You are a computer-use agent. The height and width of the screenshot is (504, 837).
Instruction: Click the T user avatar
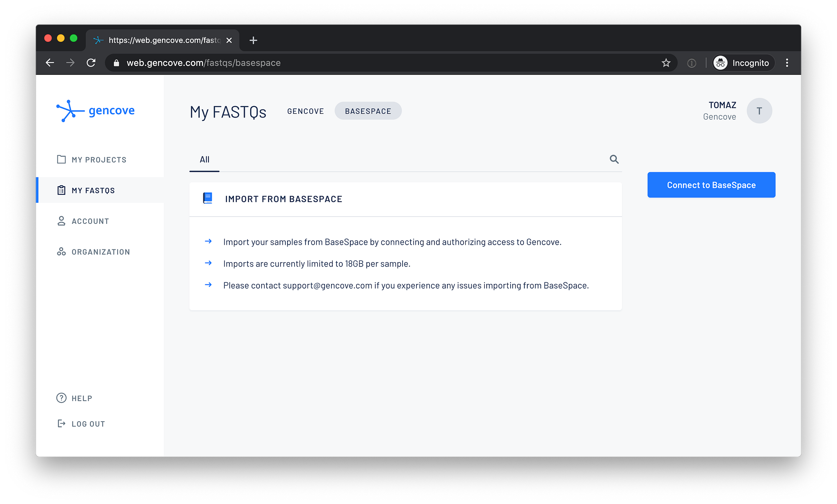point(759,111)
